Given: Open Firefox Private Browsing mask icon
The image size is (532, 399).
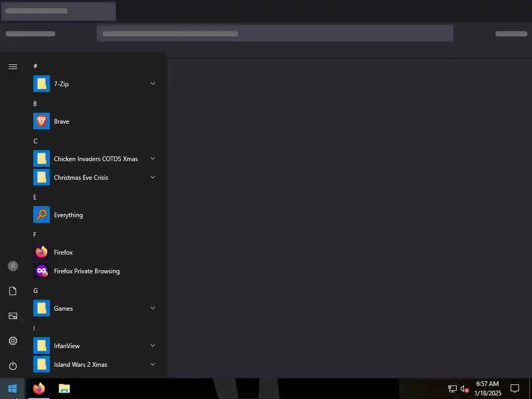Looking at the screenshot, I should [42, 271].
